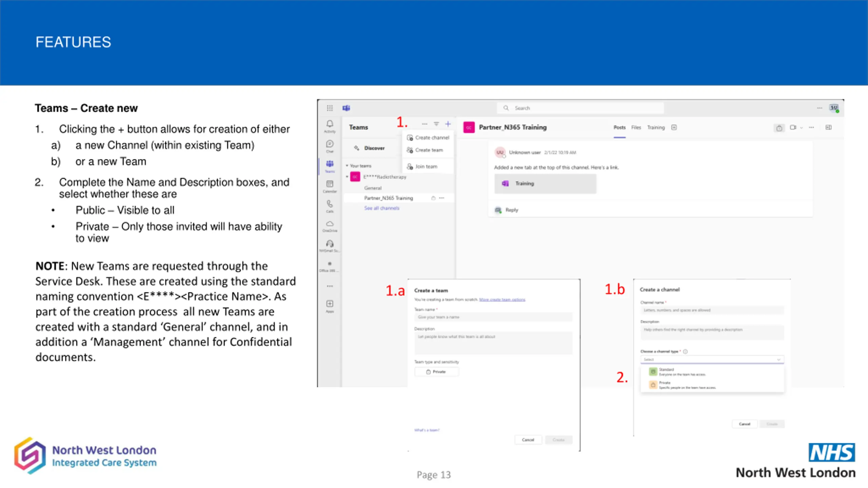Select Create channel menu entry

[x=428, y=138]
